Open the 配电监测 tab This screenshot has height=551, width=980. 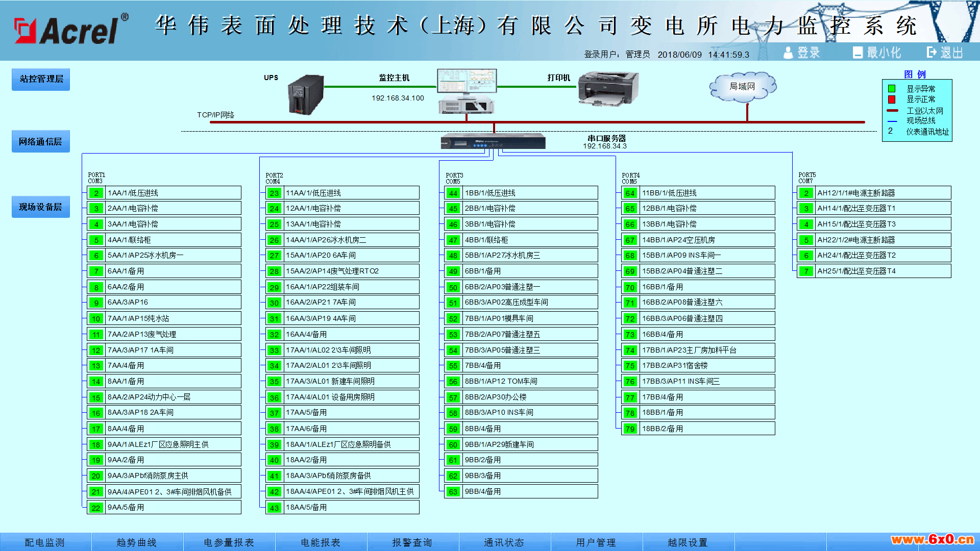[45, 542]
